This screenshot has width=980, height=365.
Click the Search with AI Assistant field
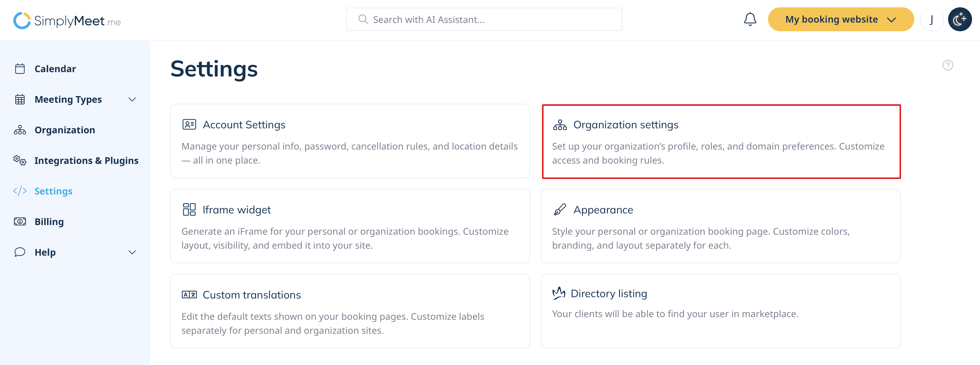coord(484,19)
